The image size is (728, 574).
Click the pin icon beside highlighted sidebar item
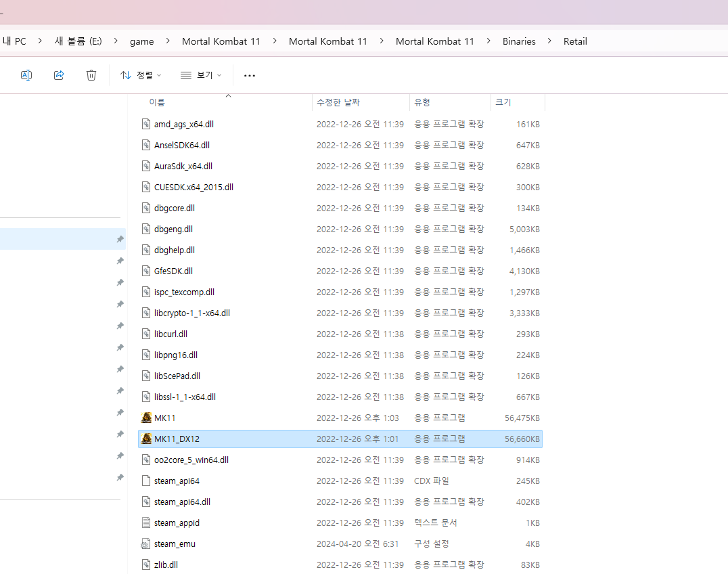pyautogui.click(x=120, y=239)
